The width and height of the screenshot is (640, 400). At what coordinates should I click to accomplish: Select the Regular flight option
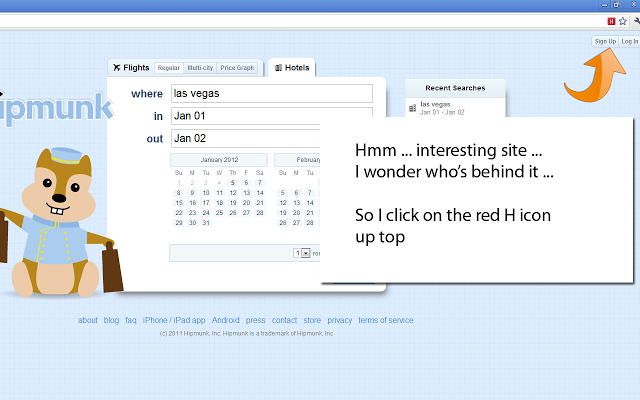pos(169,68)
